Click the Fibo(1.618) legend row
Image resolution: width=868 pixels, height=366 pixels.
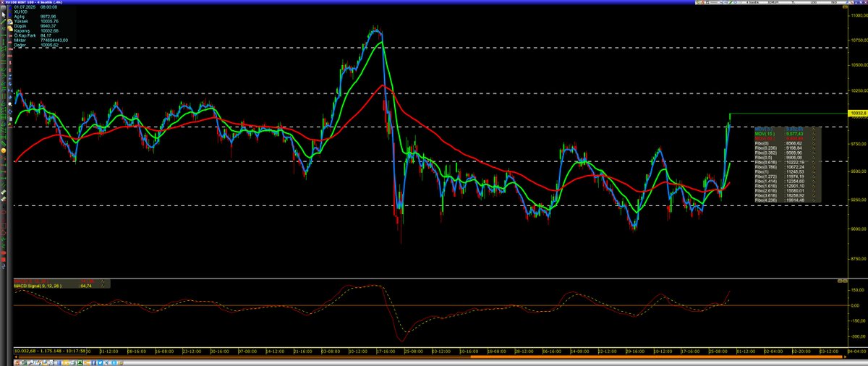click(x=786, y=186)
